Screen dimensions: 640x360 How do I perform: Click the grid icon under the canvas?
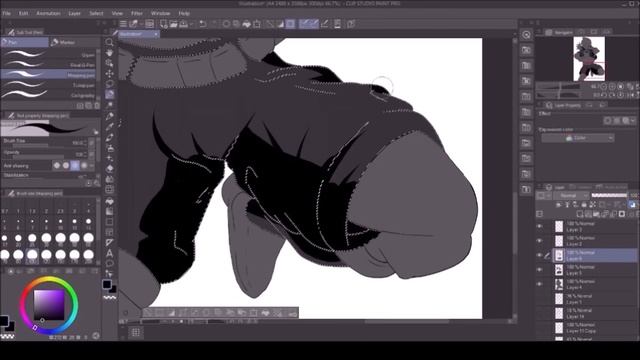[x=136, y=333]
